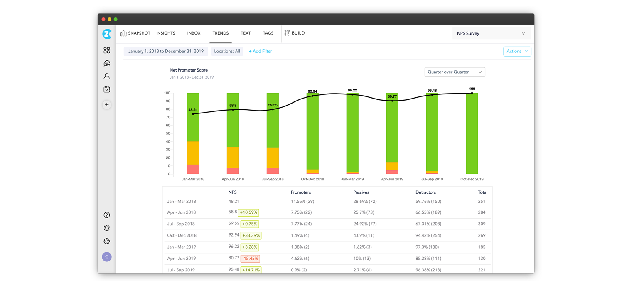Image resolution: width=644 pixels, height=291 pixels.
Task: Click the +0.75% change badge
Action: (250, 224)
